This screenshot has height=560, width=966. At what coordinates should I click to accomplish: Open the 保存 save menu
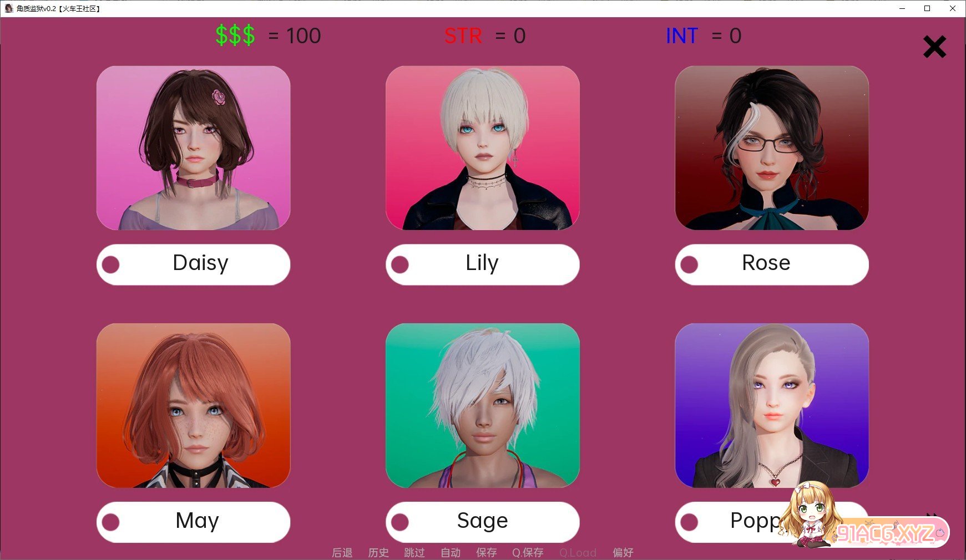(x=487, y=553)
